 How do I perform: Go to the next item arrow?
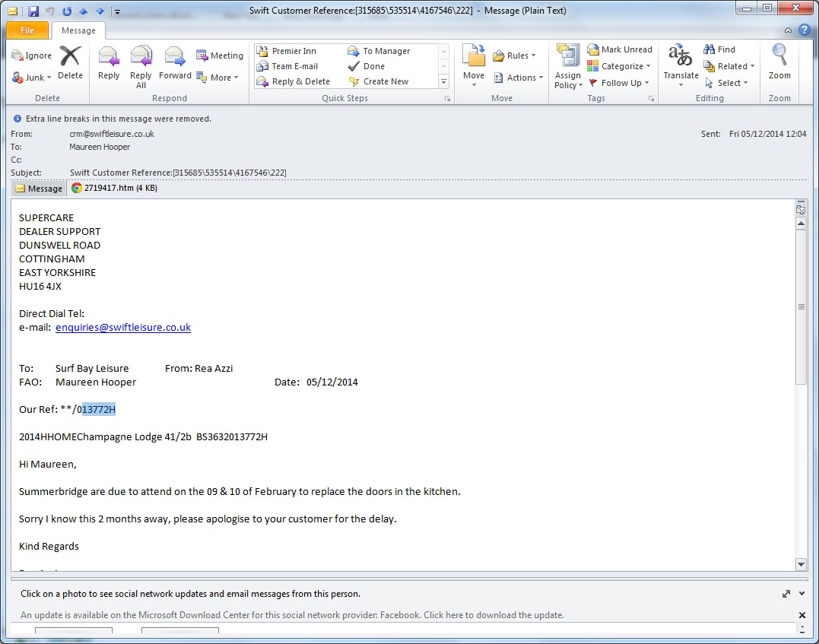pyautogui.click(x=100, y=11)
